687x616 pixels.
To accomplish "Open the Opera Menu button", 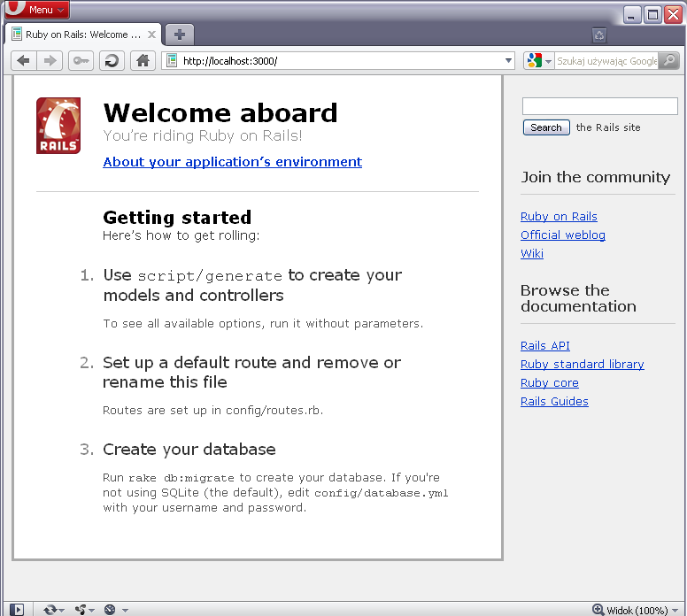I will (x=37, y=9).
